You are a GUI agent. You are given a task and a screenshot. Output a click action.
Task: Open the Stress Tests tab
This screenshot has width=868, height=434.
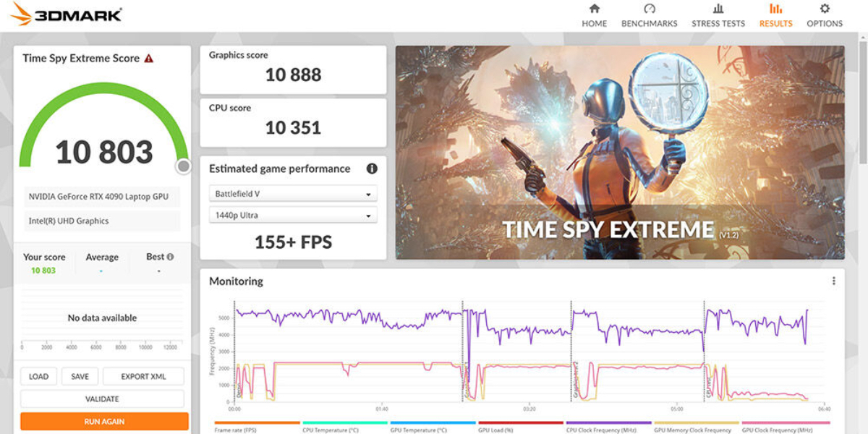click(718, 15)
